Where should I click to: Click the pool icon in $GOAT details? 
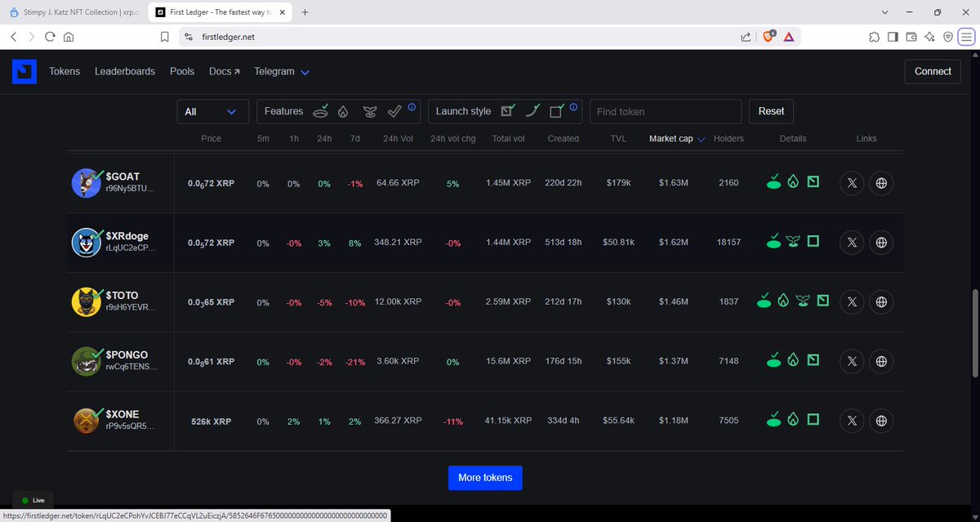(x=773, y=181)
